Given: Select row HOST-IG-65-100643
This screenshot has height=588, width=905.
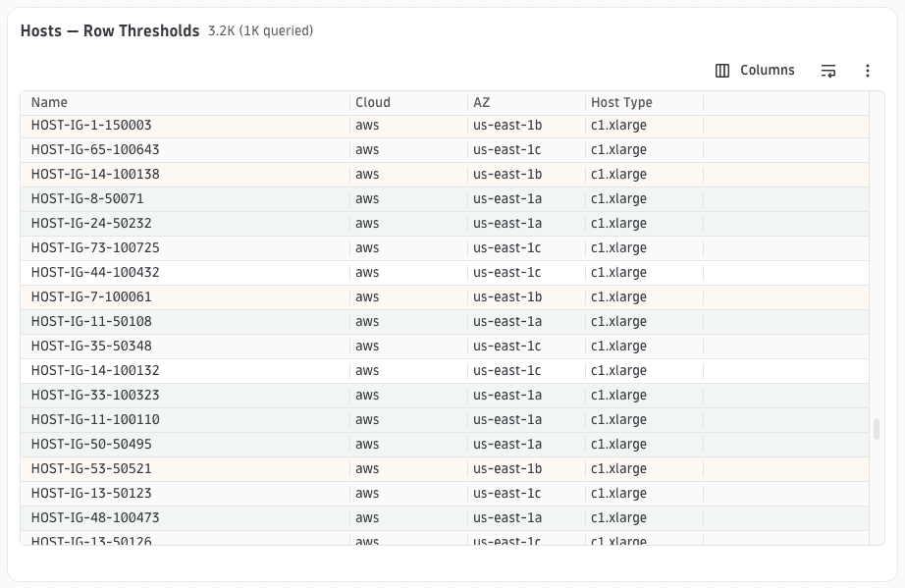Looking at the screenshot, I should (445, 150).
